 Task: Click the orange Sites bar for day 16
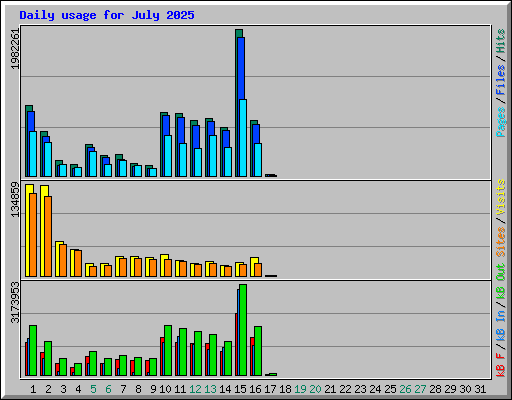pyautogui.click(x=258, y=270)
